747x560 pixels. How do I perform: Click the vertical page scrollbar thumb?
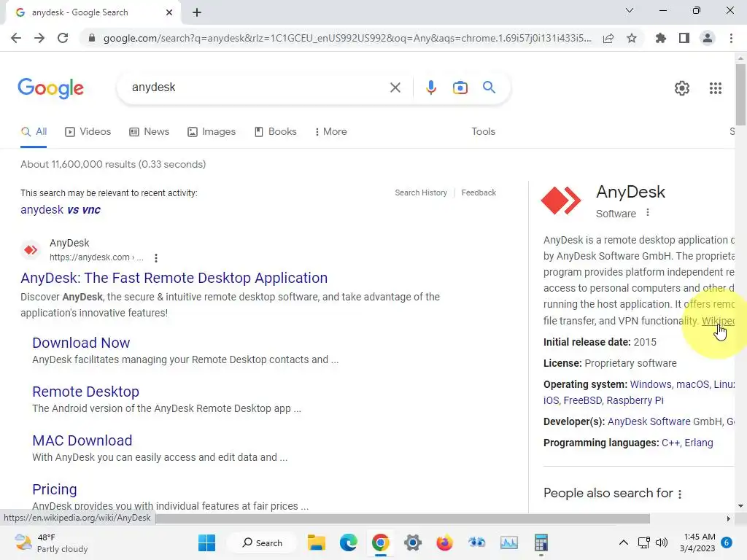coord(740,94)
